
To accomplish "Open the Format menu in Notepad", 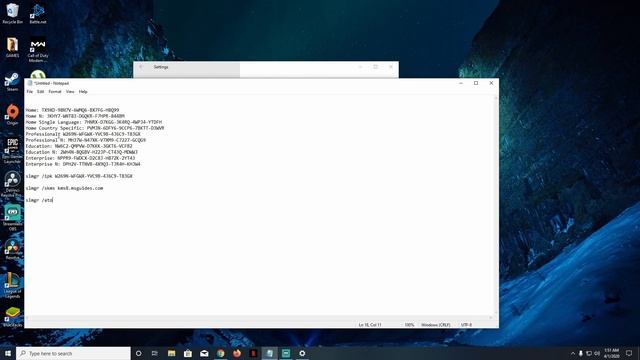I will (55, 91).
